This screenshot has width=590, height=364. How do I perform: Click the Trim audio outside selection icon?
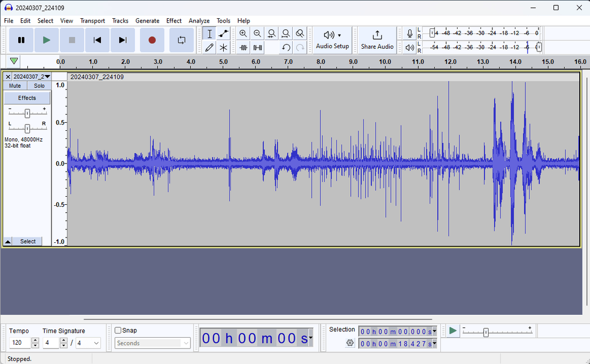244,48
